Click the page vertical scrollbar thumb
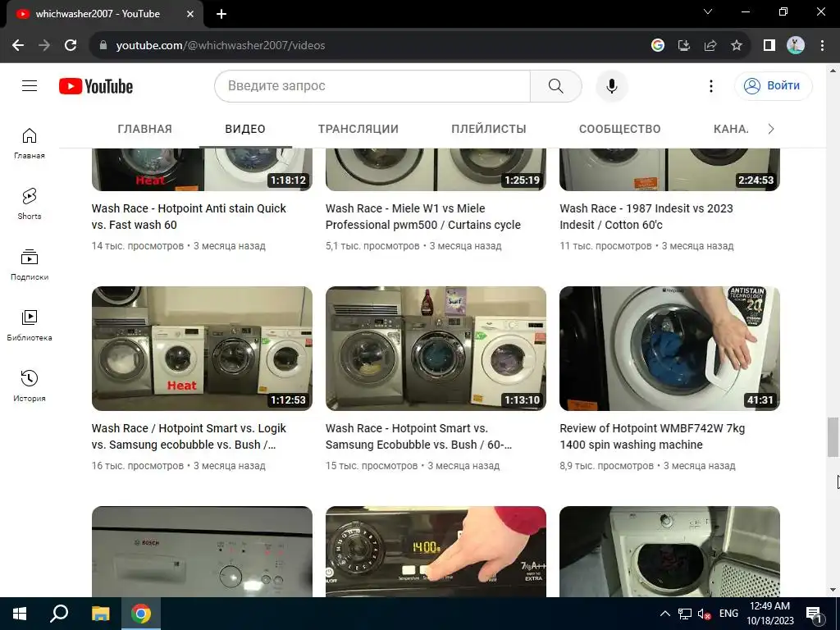Image resolution: width=840 pixels, height=630 pixels. (833, 437)
